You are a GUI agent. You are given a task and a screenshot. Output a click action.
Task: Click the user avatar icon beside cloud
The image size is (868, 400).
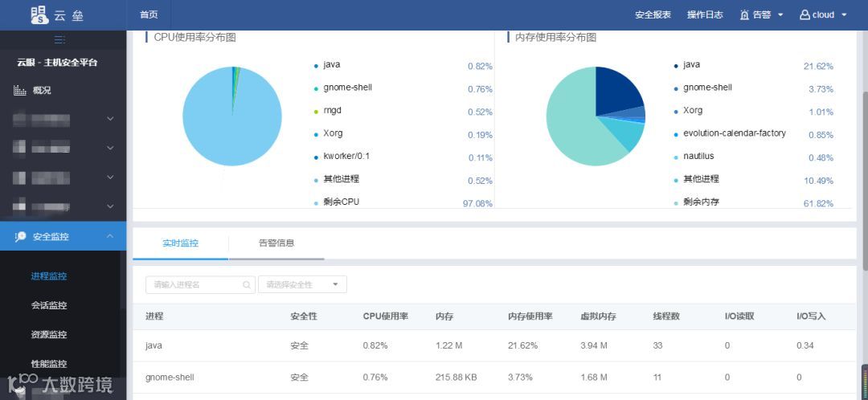point(805,15)
